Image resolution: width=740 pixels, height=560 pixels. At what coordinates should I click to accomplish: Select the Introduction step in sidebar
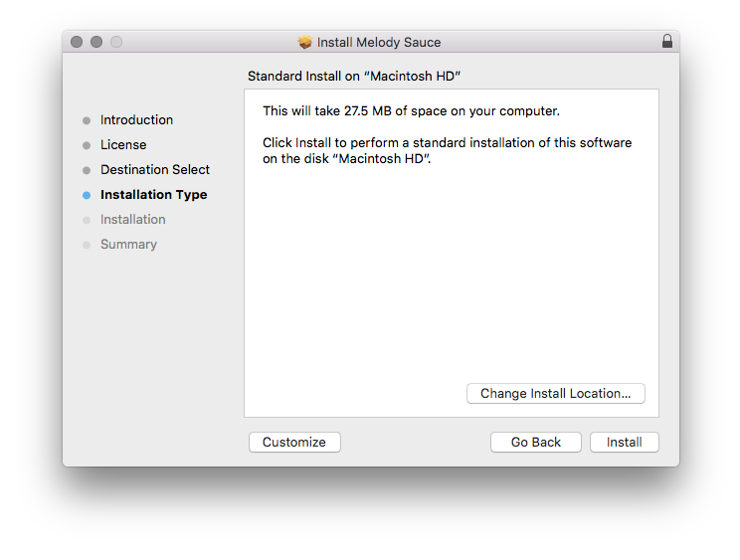coord(136,120)
